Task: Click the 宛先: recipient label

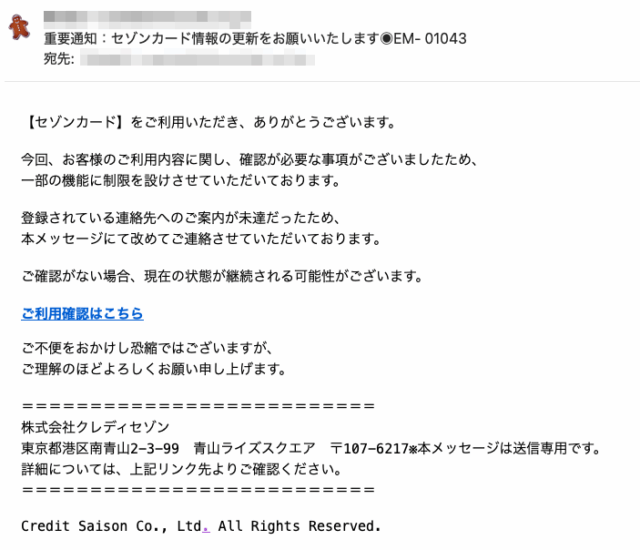Action: pos(59,59)
